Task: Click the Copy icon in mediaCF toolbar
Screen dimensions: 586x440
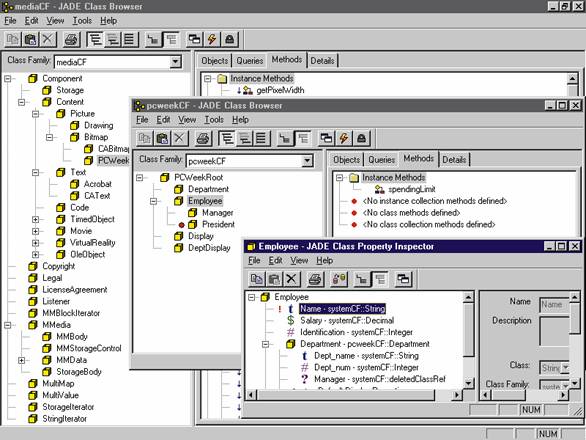Action: [13, 39]
